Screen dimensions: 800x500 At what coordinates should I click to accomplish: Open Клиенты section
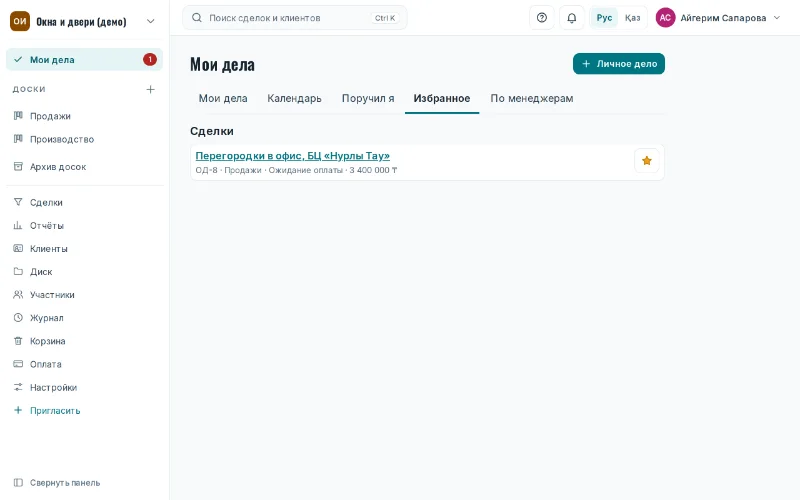(x=84, y=248)
